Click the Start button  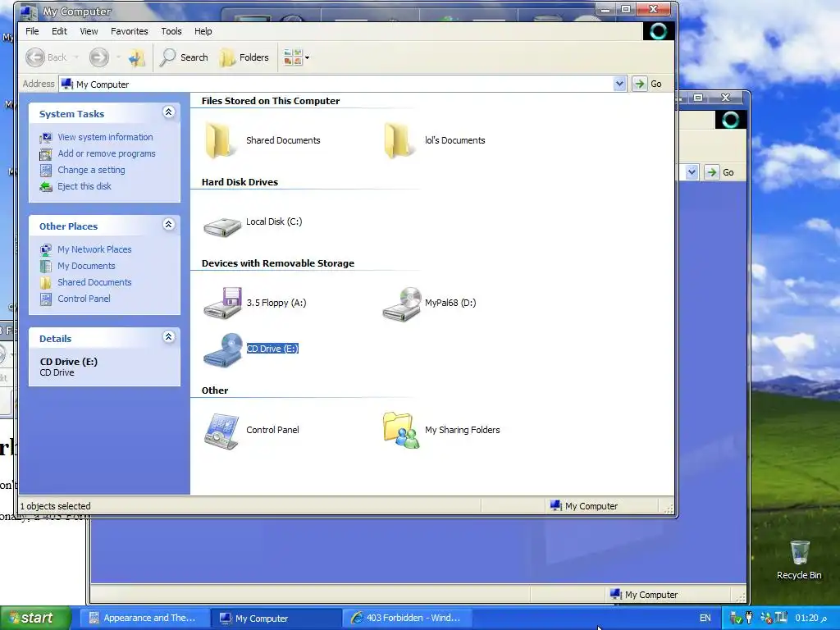click(35, 618)
